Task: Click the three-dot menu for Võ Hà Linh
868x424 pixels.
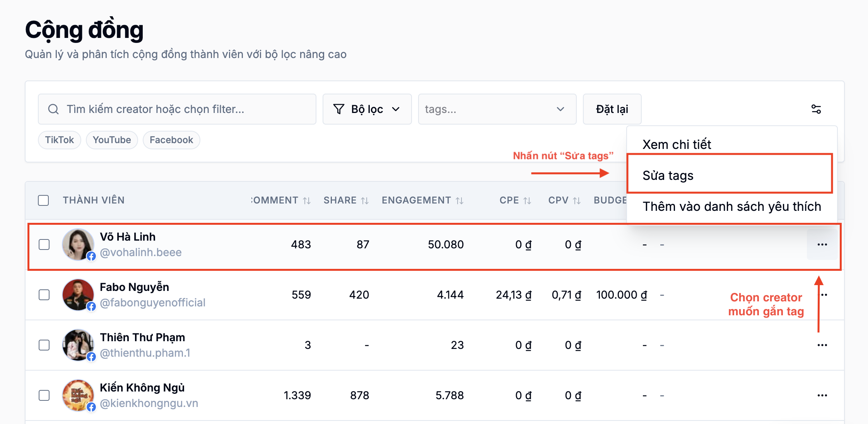Action: 822,244
